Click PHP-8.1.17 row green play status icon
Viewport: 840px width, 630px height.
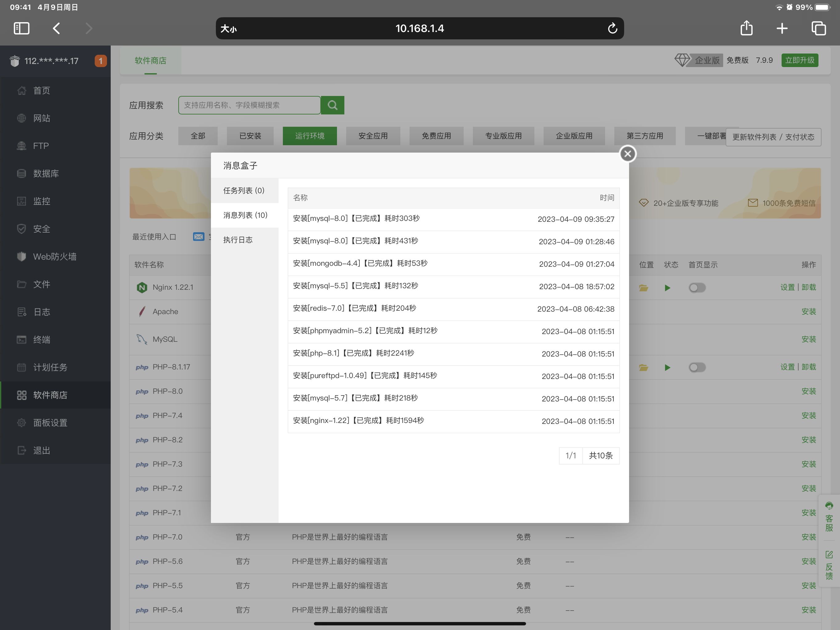667,368
